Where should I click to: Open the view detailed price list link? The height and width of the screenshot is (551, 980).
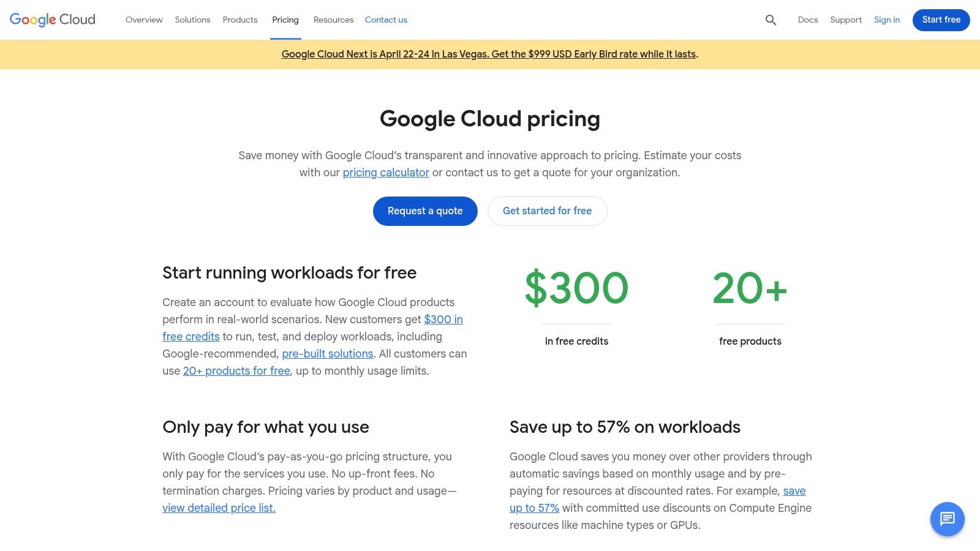(x=219, y=508)
